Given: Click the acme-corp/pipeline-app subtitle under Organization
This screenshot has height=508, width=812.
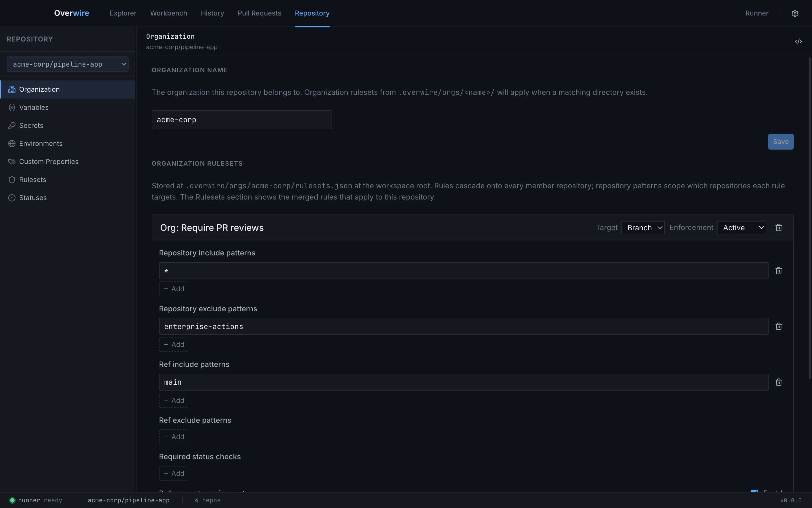Looking at the screenshot, I should (182, 47).
